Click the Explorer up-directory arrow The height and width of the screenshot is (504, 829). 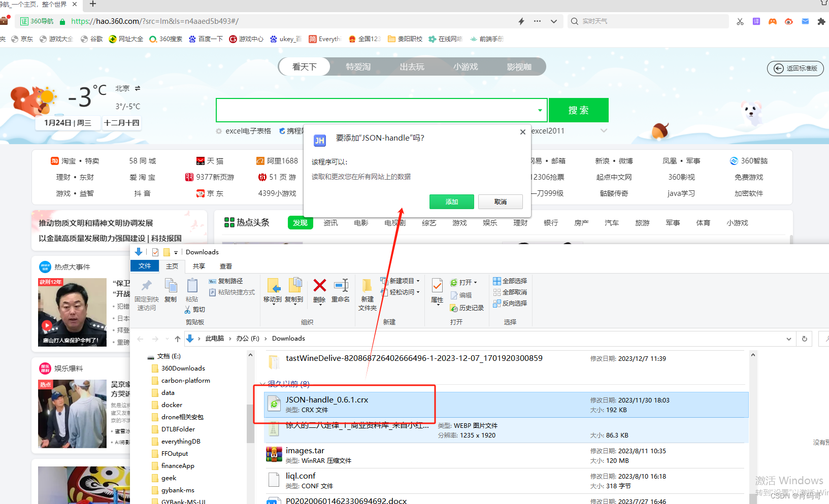pos(177,339)
